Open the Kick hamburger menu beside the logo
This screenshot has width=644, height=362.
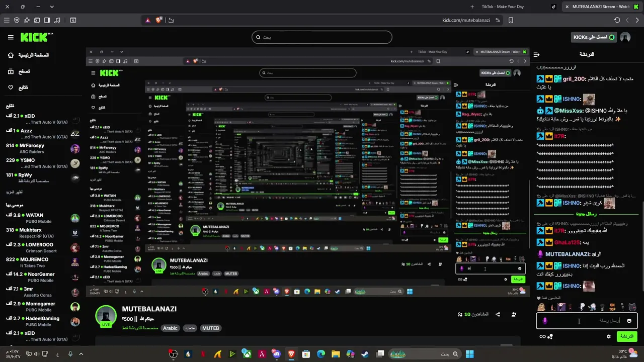pos(11,37)
